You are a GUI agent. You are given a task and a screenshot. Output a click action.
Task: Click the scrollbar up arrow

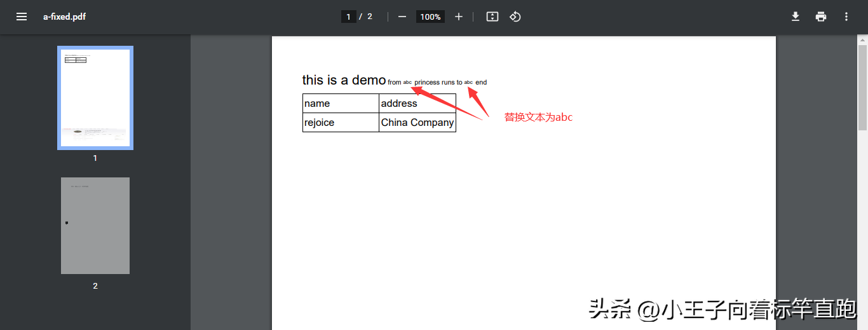[x=862, y=39]
